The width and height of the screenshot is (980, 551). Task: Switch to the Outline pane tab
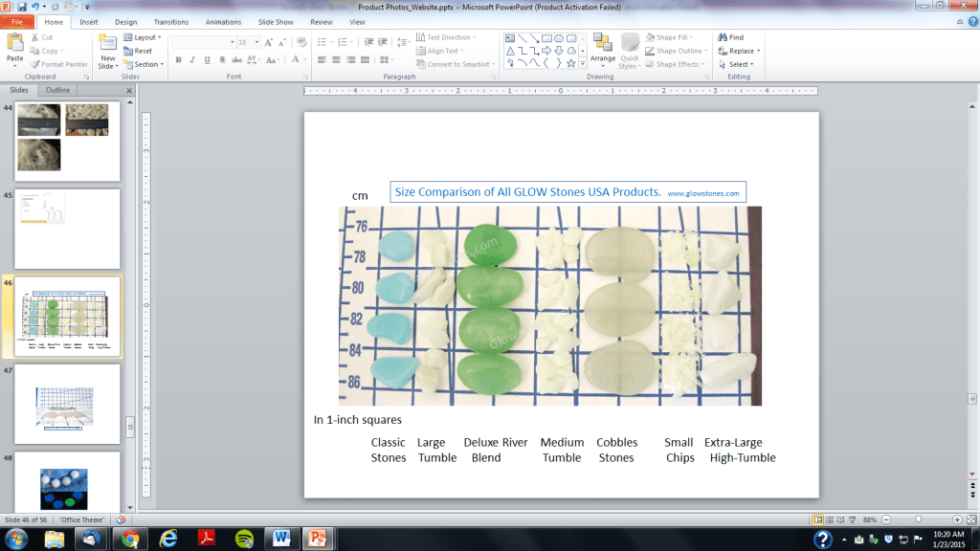[x=57, y=90]
